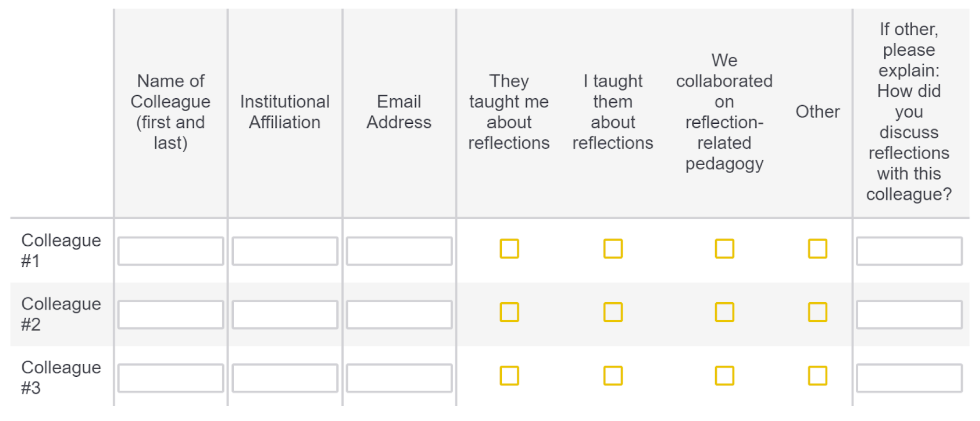The width and height of the screenshot is (980, 421).
Task: Tick 'We collaborated' box for Colleague #1
Action: click(724, 249)
